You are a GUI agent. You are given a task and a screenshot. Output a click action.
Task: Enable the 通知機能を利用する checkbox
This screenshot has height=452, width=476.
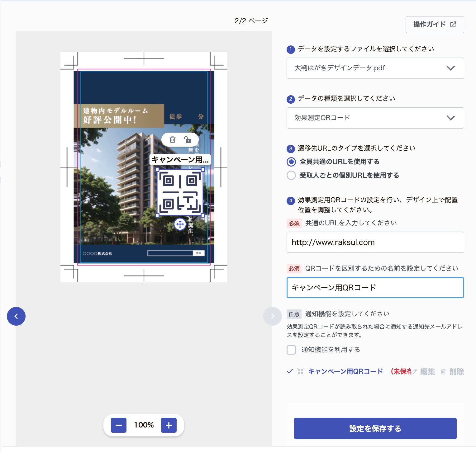(x=291, y=350)
